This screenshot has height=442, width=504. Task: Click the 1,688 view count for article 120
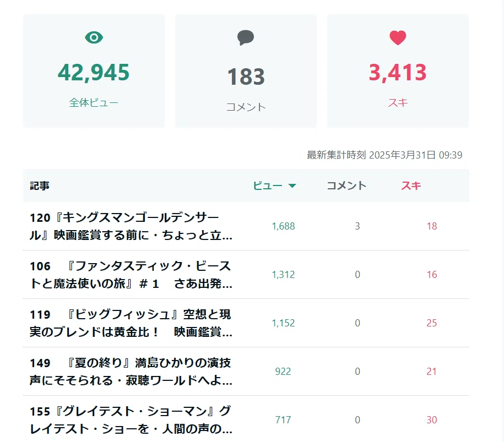coord(283,226)
